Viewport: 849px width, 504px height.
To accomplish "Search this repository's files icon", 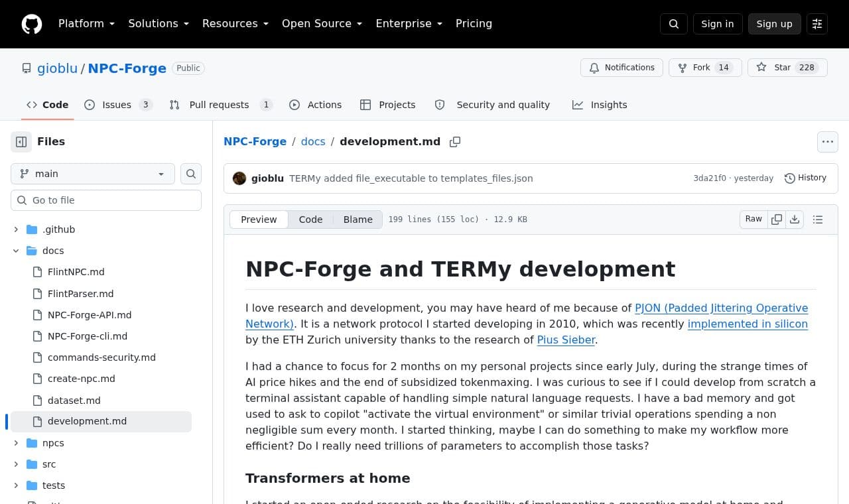I will click(191, 174).
